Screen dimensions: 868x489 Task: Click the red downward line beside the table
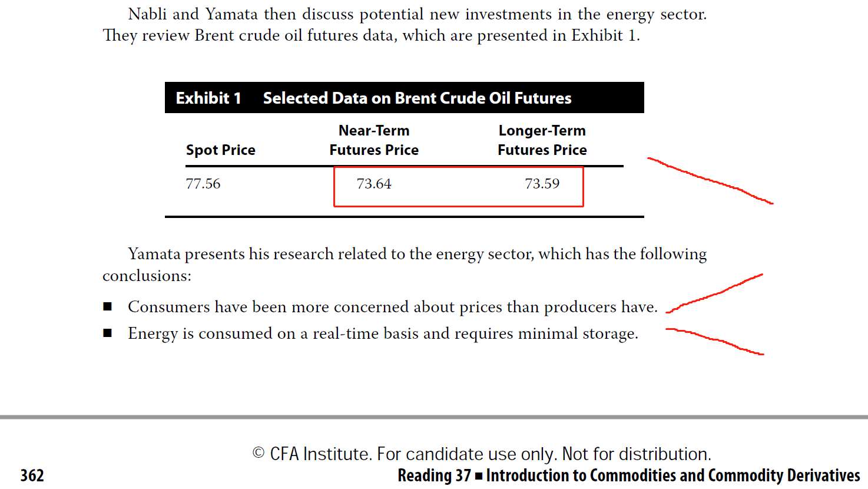[710, 180]
